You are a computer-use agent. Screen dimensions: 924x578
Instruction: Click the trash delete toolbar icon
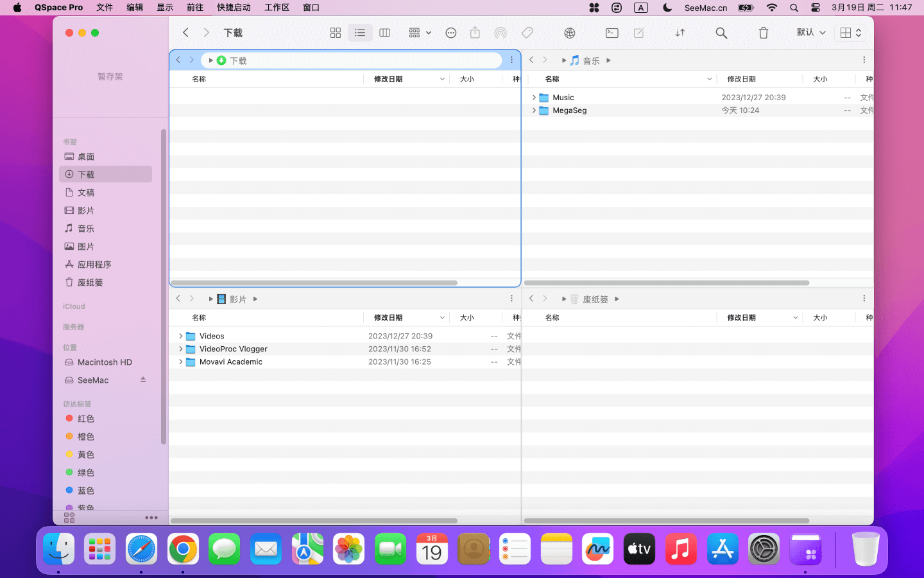coord(763,33)
